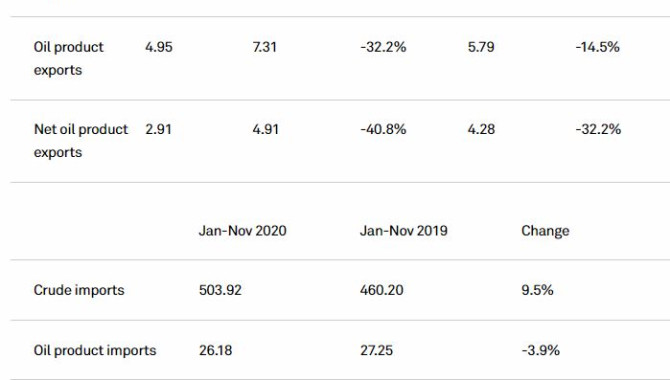Click the Jan-Nov 2020 column header
The height and width of the screenshot is (380, 670).
point(243,231)
